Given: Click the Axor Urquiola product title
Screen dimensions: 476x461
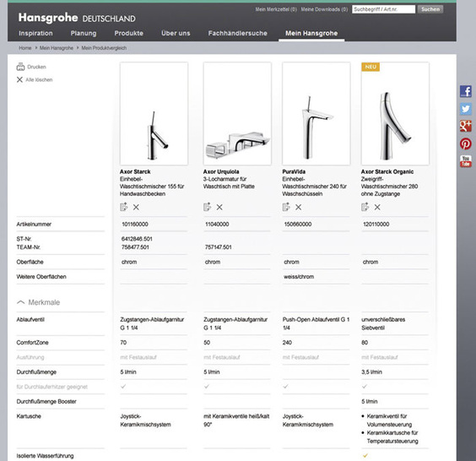Looking at the screenshot, I should (x=221, y=171).
